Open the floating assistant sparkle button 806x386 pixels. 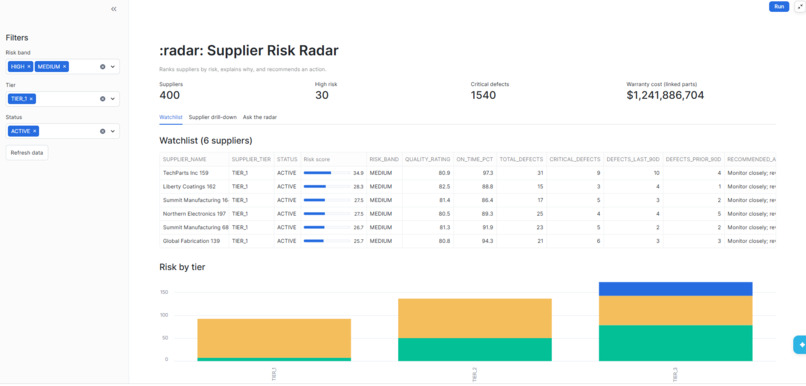(800, 345)
